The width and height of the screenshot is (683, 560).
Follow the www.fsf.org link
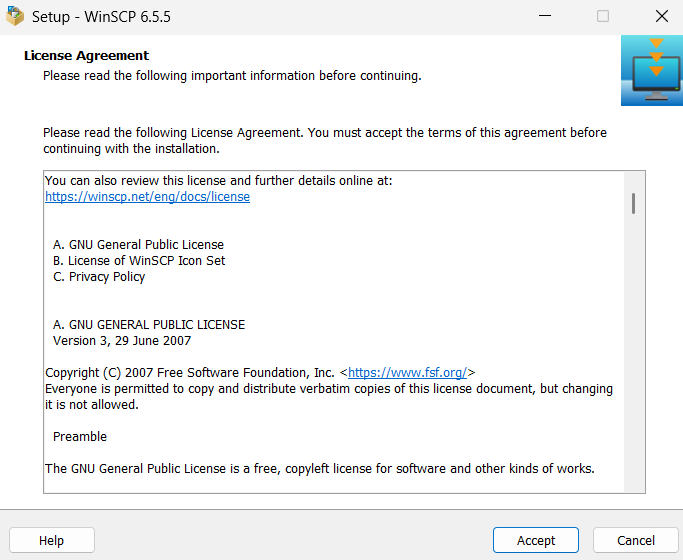pyautogui.click(x=407, y=373)
